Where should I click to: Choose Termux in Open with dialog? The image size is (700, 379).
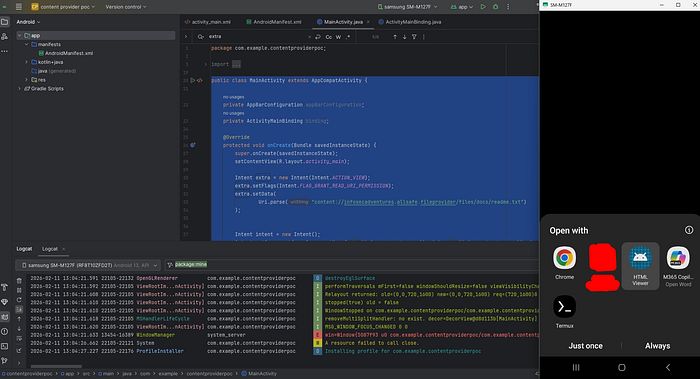click(x=564, y=312)
